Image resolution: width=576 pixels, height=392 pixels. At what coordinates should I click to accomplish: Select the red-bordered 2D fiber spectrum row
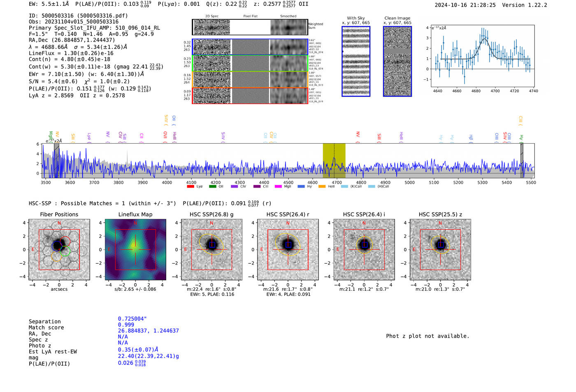250,95
